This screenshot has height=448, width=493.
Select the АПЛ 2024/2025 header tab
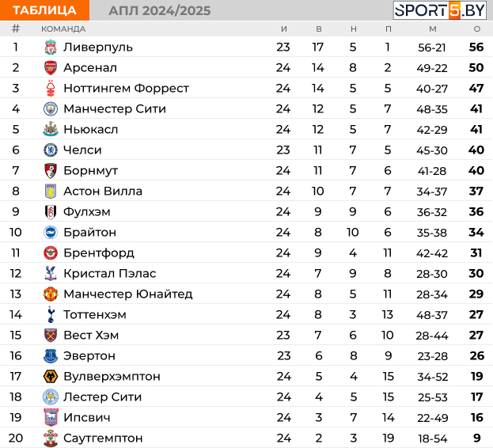pos(160,11)
